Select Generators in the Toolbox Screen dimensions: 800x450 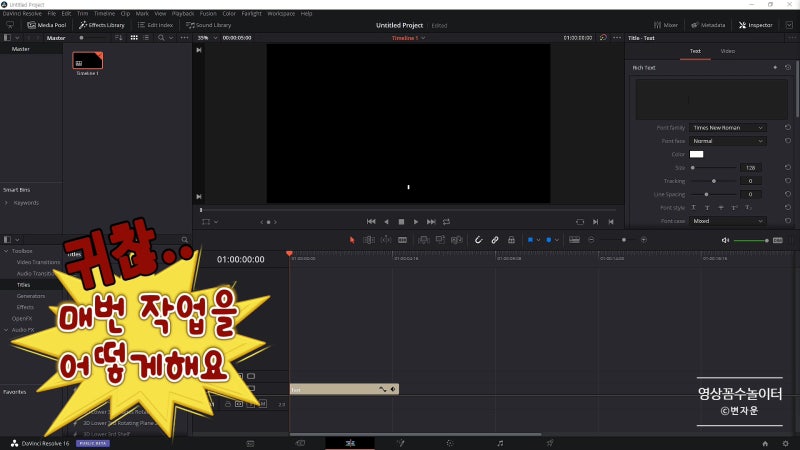pyautogui.click(x=31, y=296)
